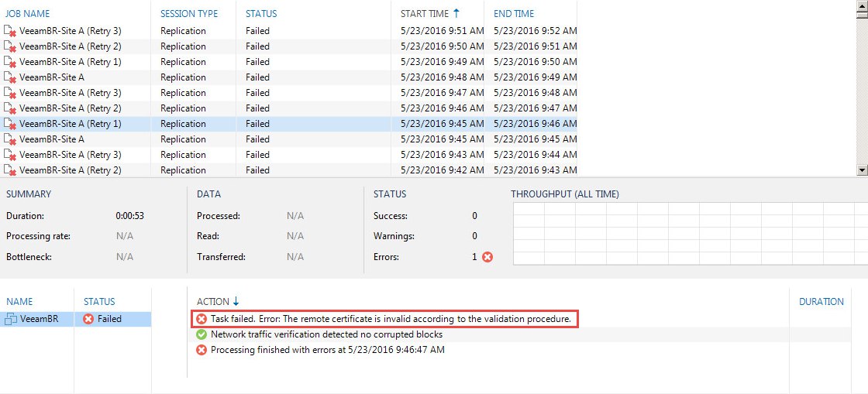Click Processing finished with errors at 9:46:47 AM
The width and height of the screenshot is (868, 394).
(x=328, y=350)
